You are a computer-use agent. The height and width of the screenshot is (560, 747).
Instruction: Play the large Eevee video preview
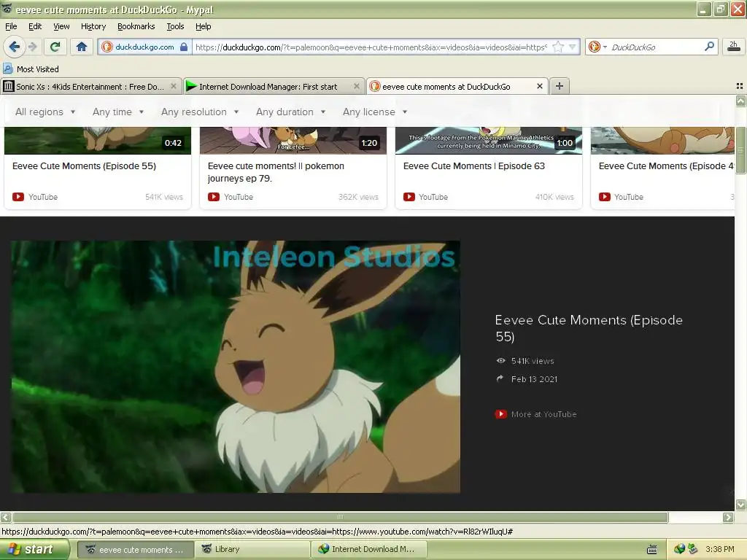tap(236, 367)
